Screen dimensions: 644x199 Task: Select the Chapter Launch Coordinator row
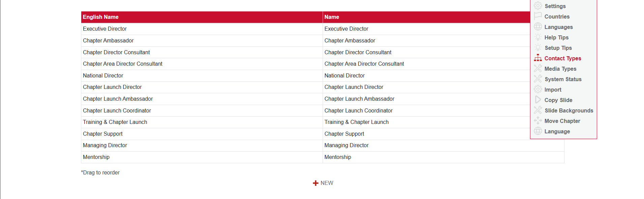pyautogui.click(x=117, y=110)
